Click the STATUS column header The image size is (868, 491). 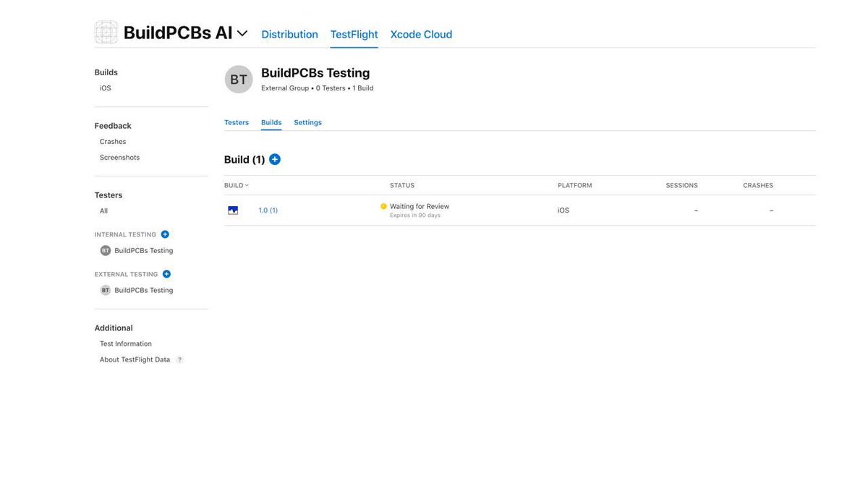pyautogui.click(x=402, y=186)
